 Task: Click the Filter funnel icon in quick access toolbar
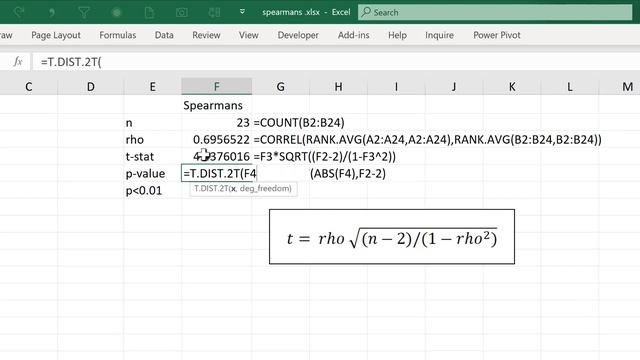pyautogui.click(x=84, y=13)
